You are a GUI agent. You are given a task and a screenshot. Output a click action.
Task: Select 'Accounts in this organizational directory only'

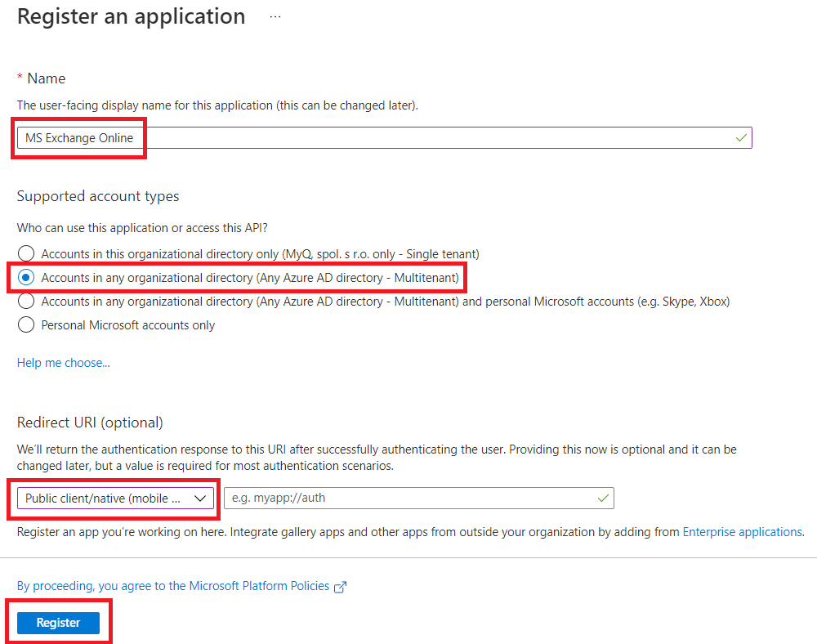(25, 253)
